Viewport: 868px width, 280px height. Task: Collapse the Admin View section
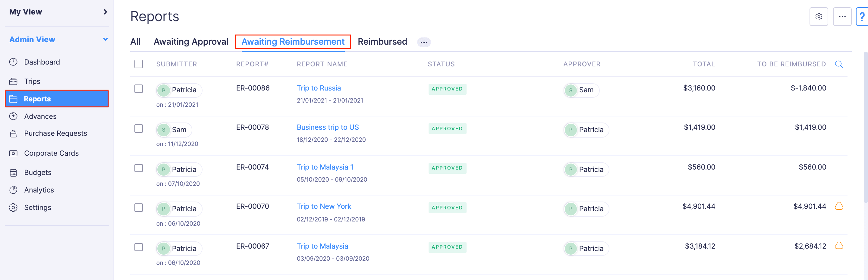[x=105, y=39]
